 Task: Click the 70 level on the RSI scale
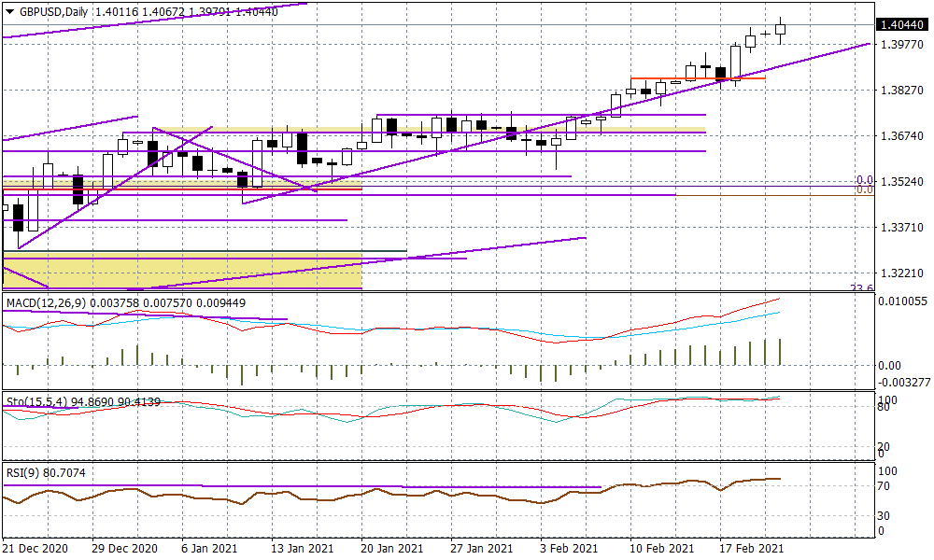[x=884, y=486]
